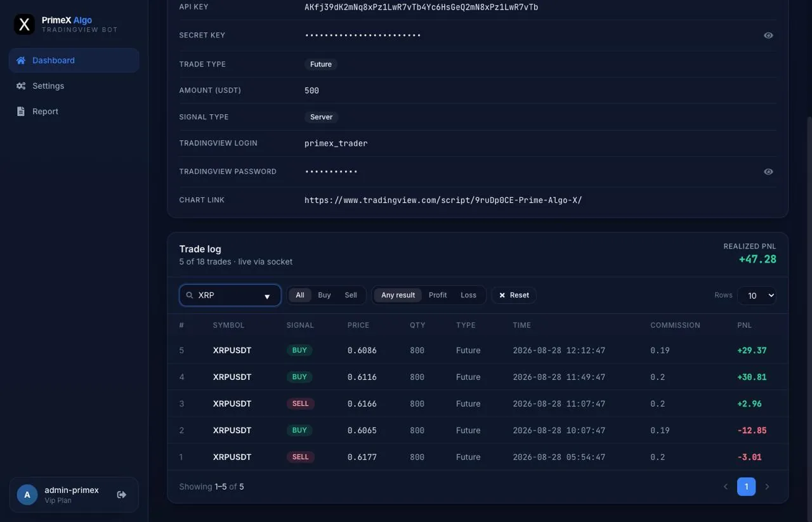Click the API key value text
Image resolution: width=812 pixels, height=522 pixels.
point(421,7)
